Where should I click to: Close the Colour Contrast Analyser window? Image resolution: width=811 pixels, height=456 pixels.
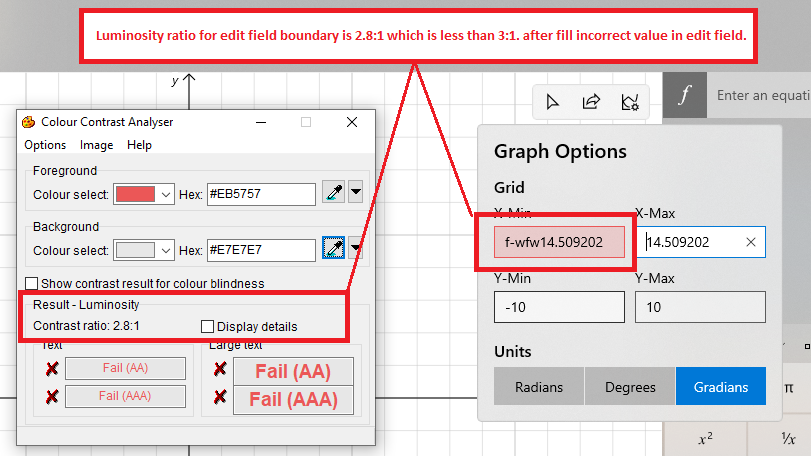352,122
